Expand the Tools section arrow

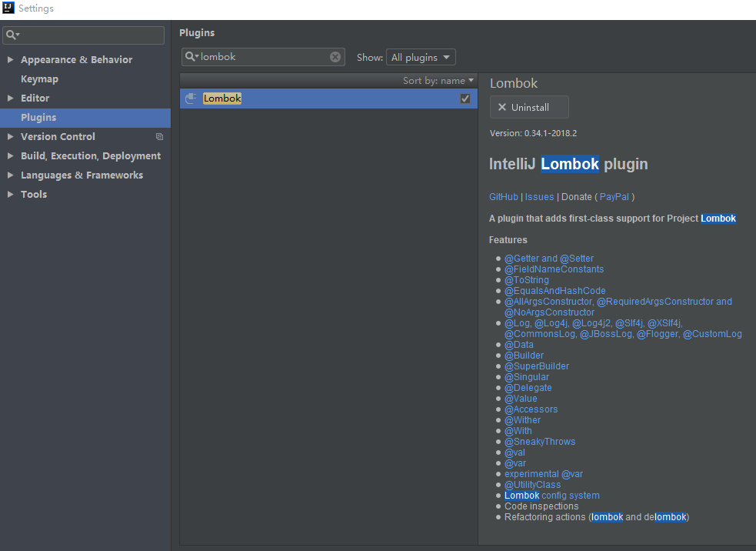[10, 195]
